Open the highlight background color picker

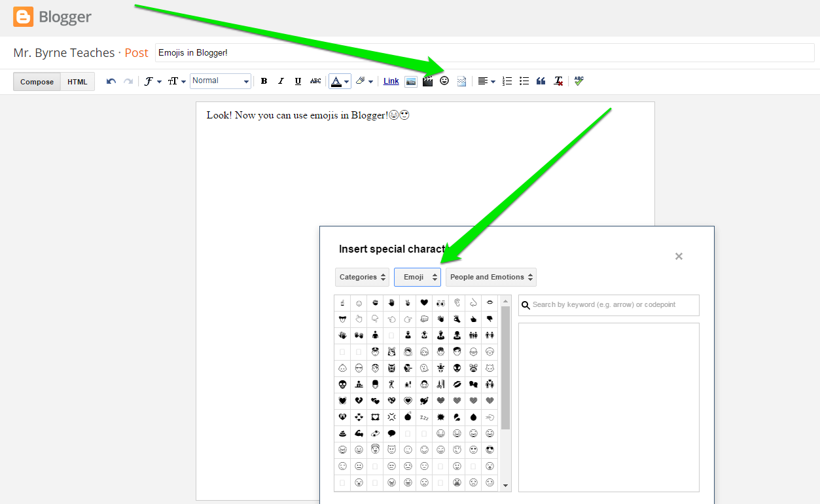tap(365, 81)
